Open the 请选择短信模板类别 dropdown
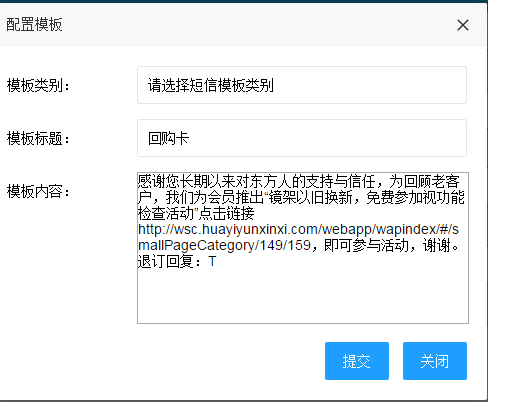The height and width of the screenshot is (403, 506). (x=302, y=85)
